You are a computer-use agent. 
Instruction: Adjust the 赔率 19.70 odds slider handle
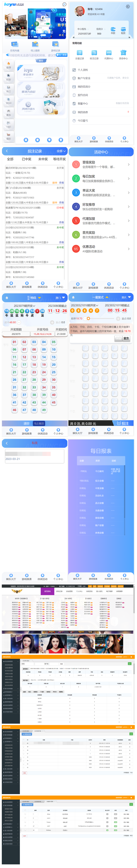click(x=88, y=318)
